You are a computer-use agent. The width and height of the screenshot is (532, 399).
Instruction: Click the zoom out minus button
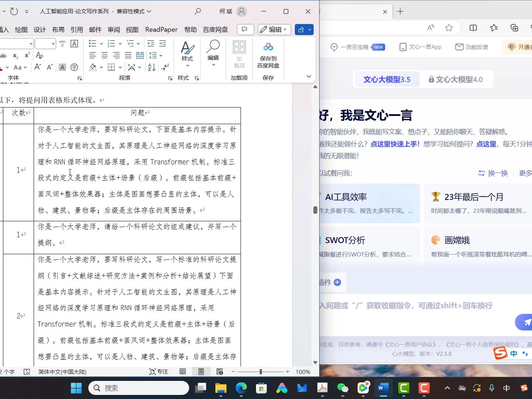233,372
